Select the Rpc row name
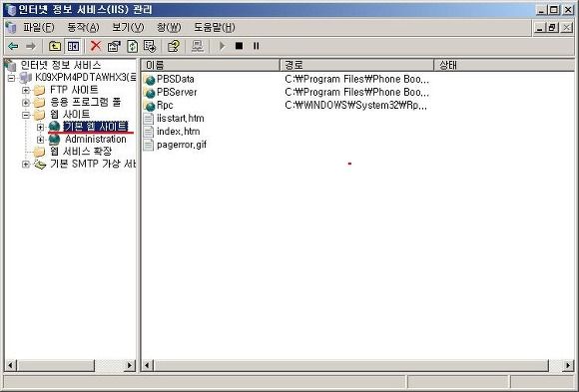This screenshot has width=579, height=392. coord(165,106)
